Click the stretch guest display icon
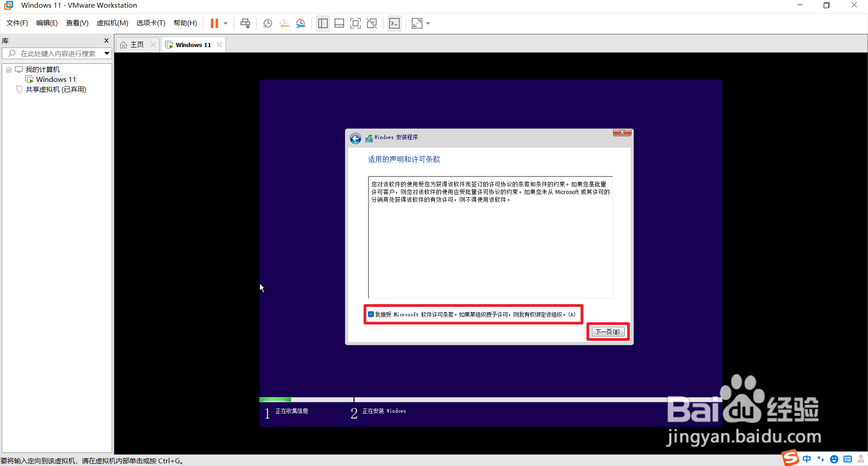Screen dimensions: 868x466 tap(417, 23)
